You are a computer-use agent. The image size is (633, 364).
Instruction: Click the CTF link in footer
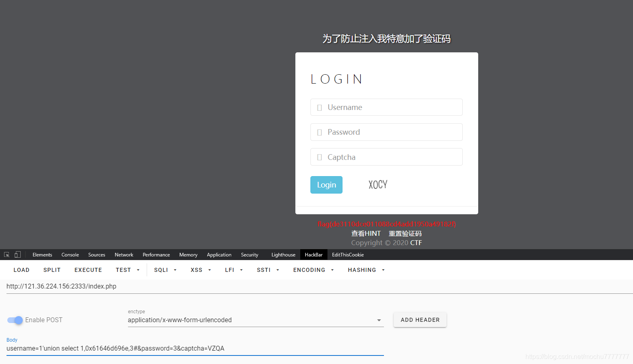tap(416, 243)
